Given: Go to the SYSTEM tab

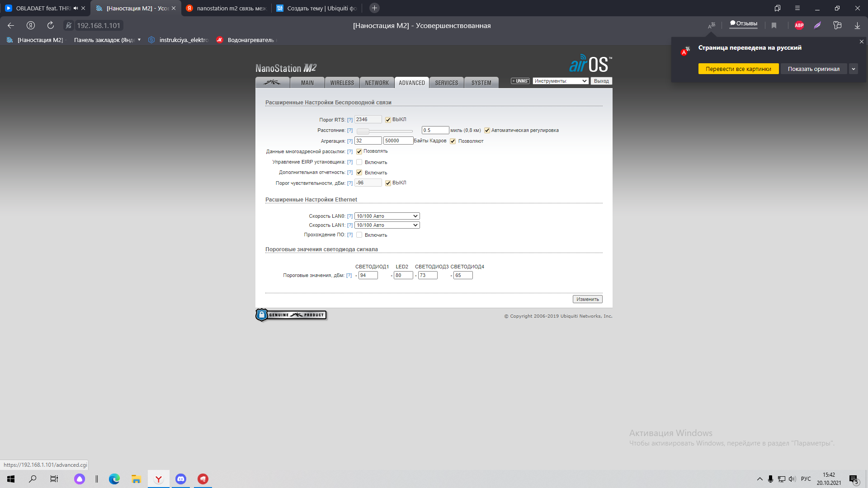Looking at the screenshot, I should click(481, 83).
